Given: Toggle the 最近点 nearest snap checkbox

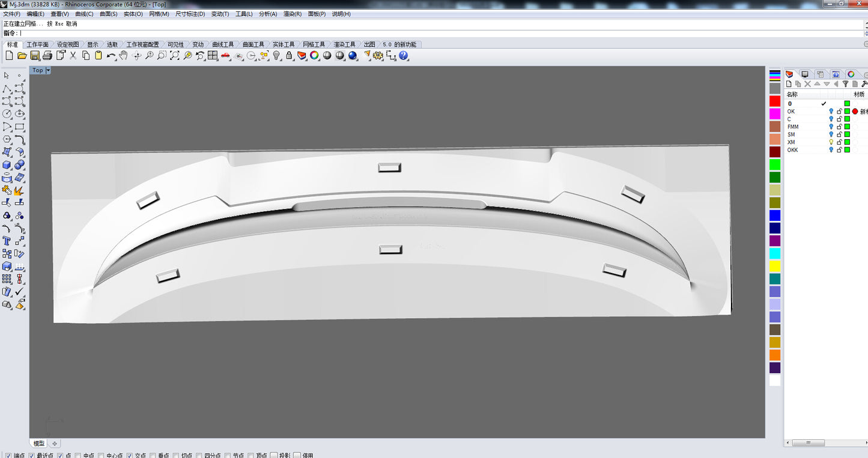Looking at the screenshot, I should coord(32,456).
